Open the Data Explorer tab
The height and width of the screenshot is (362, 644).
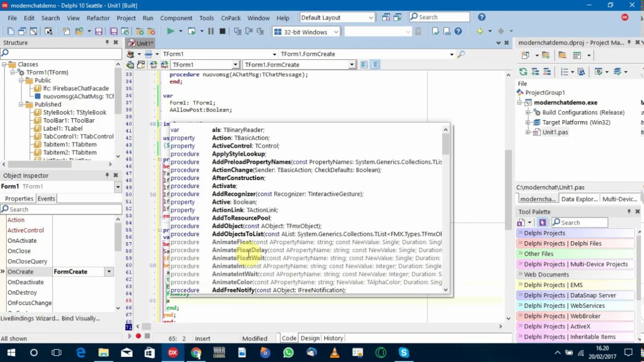point(579,199)
